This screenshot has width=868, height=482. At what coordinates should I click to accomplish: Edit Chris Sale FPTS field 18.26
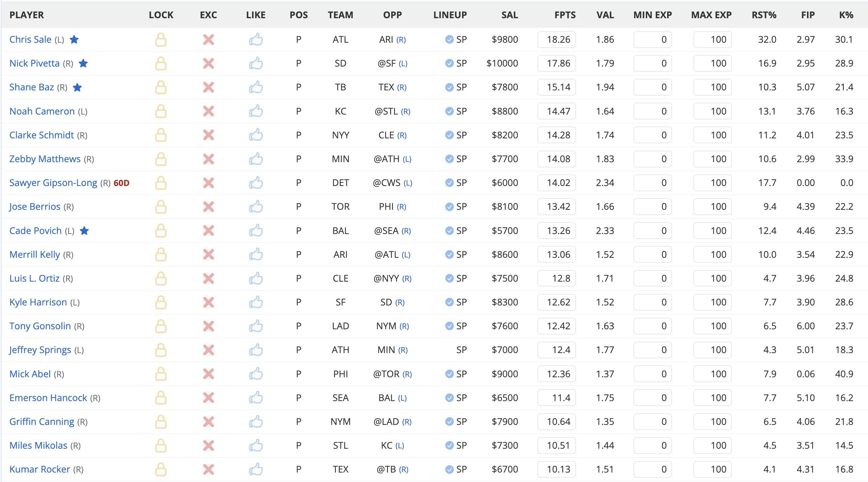click(557, 40)
